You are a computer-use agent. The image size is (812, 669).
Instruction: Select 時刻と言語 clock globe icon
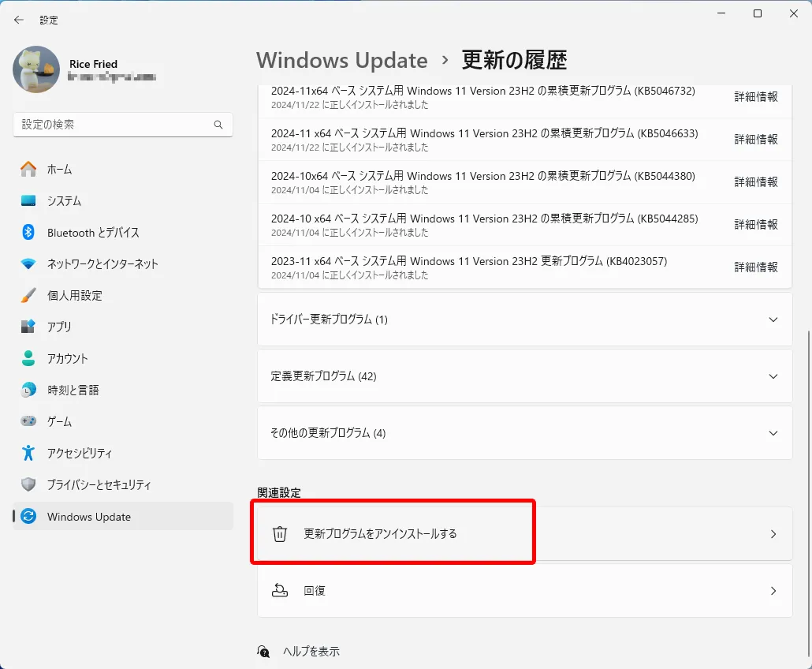[x=28, y=390]
